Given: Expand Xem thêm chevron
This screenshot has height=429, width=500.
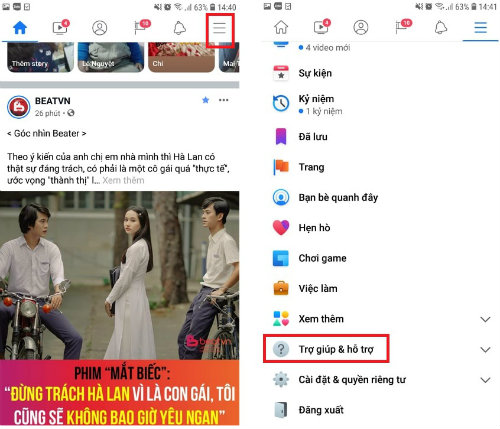Looking at the screenshot, I should click(x=485, y=319).
